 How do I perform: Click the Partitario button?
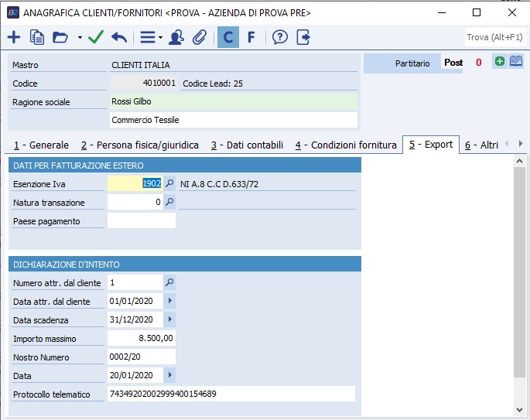[x=402, y=63]
